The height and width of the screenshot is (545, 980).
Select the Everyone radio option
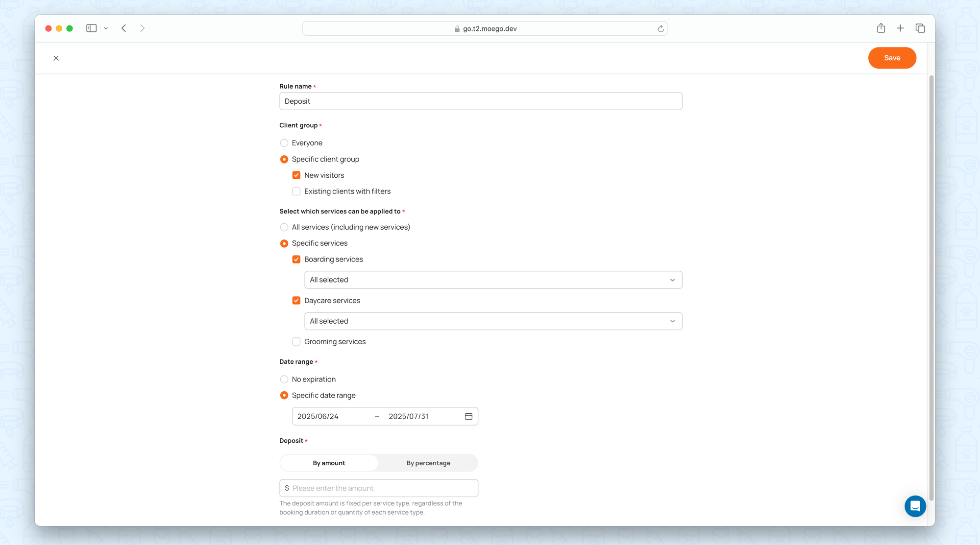(x=284, y=143)
